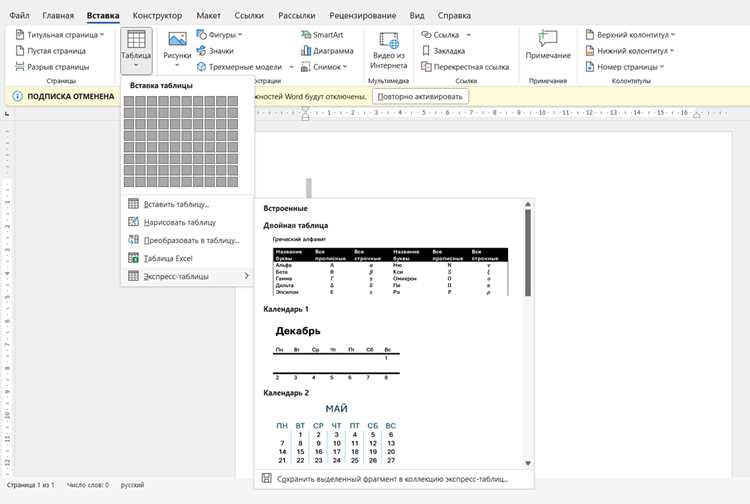Image resolution: width=750 pixels, height=504 pixels.
Task: Switch to the Главная tab
Action: click(x=58, y=15)
